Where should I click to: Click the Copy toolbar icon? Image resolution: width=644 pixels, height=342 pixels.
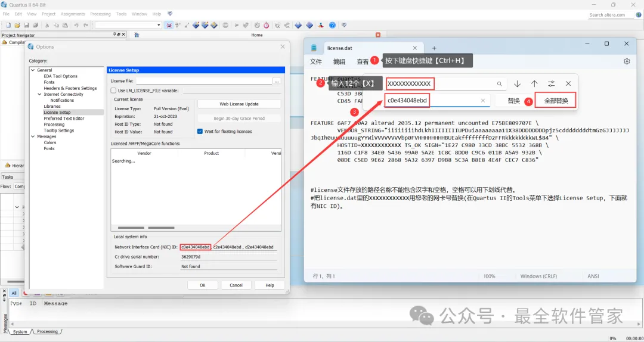(x=56, y=25)
